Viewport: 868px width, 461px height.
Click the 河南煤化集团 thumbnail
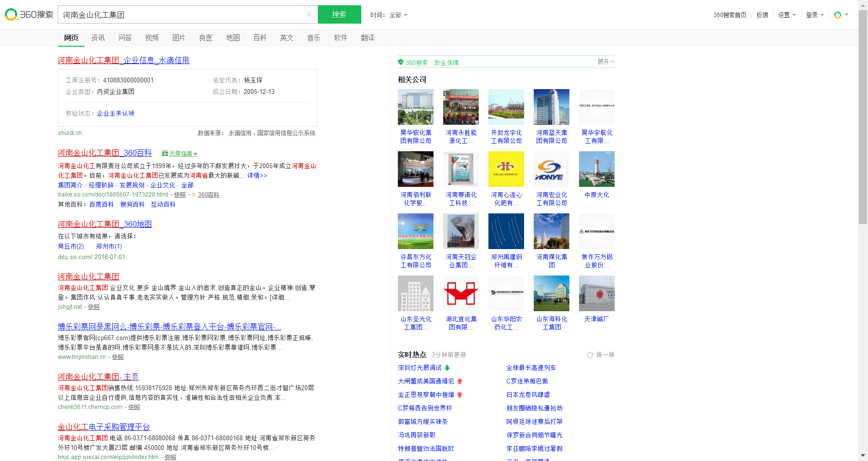[552, 231]
